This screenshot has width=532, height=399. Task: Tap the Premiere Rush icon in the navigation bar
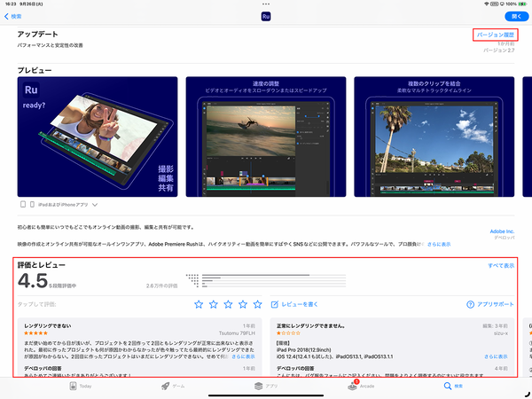[x=266, y=16]
